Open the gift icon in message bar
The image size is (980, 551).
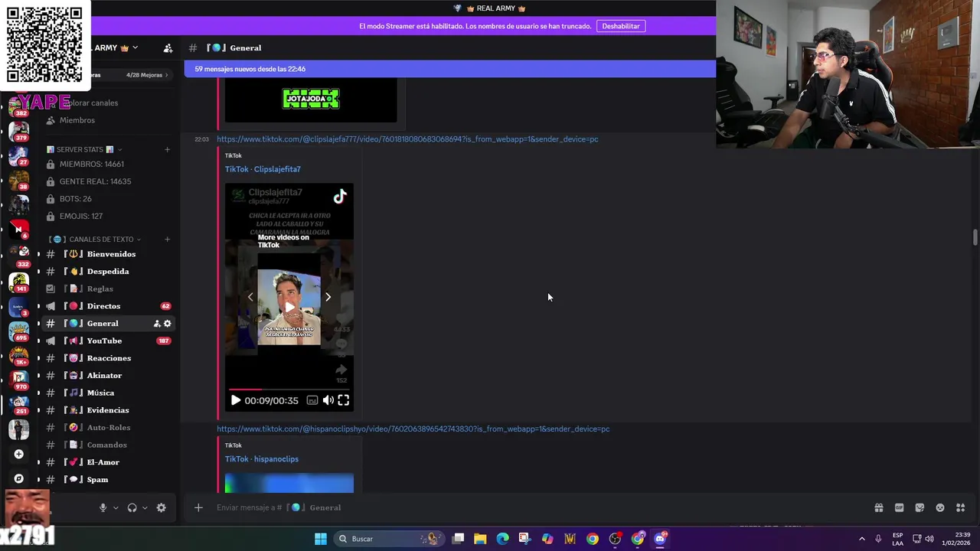879,507
